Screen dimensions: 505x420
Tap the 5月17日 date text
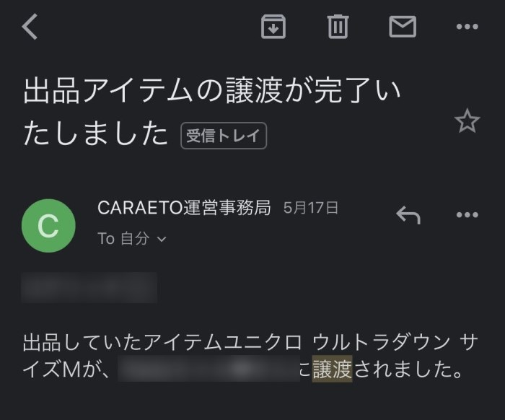(311, 208)
